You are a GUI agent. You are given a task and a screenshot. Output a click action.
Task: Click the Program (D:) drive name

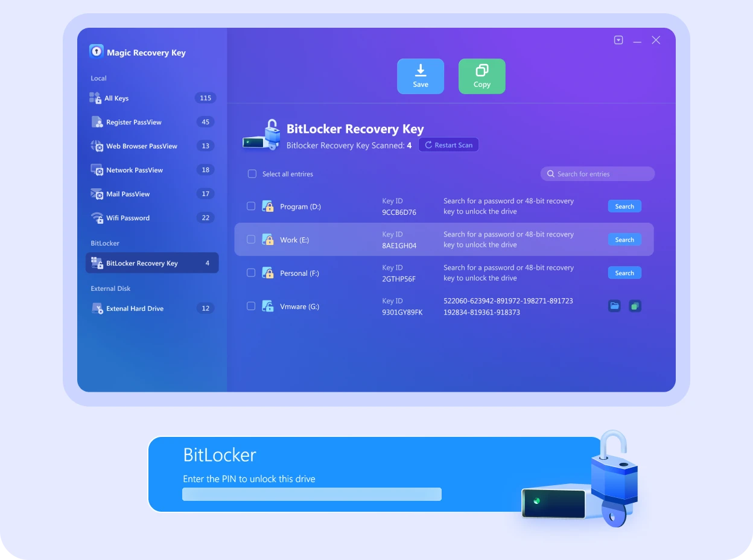(x=300, y=206)
